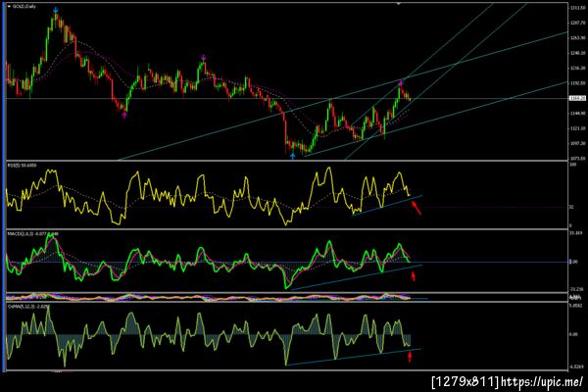Select the blue fractal arrow at chart's highest peak
This screenshot has width=588, height=392.
click(x=56, y=10)
